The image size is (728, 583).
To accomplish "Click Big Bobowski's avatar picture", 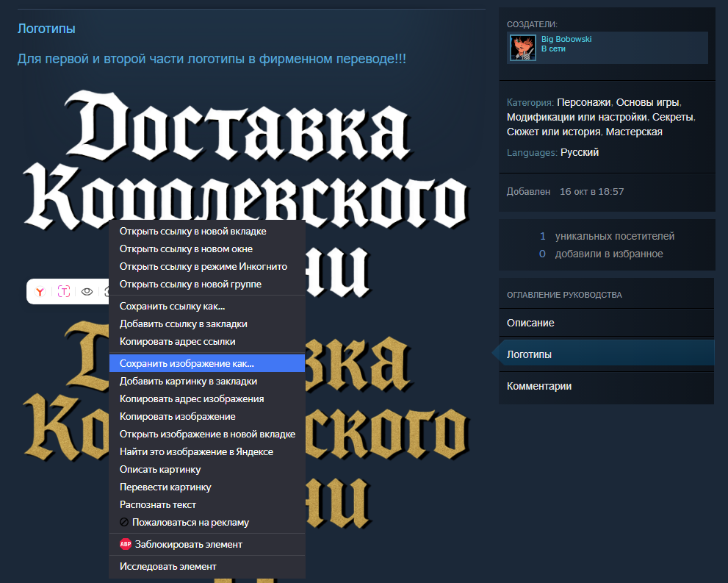I will (523, 48).
